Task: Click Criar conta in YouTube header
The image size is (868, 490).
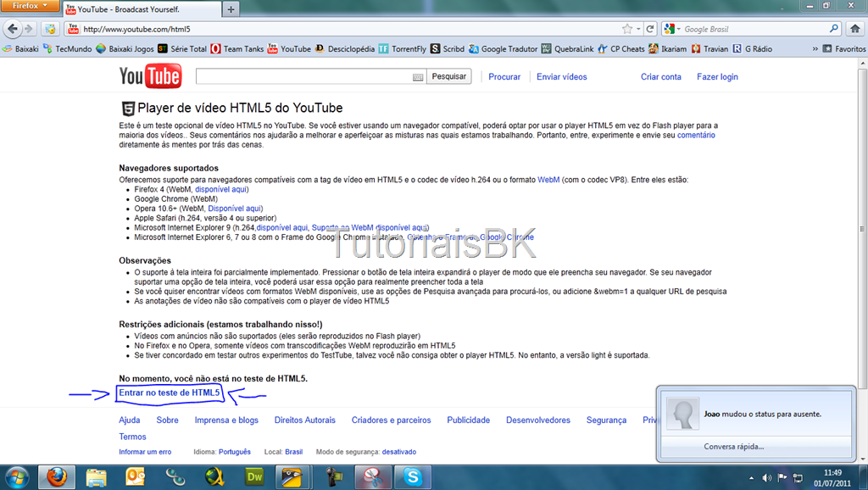Action: [x=661, y=77]
